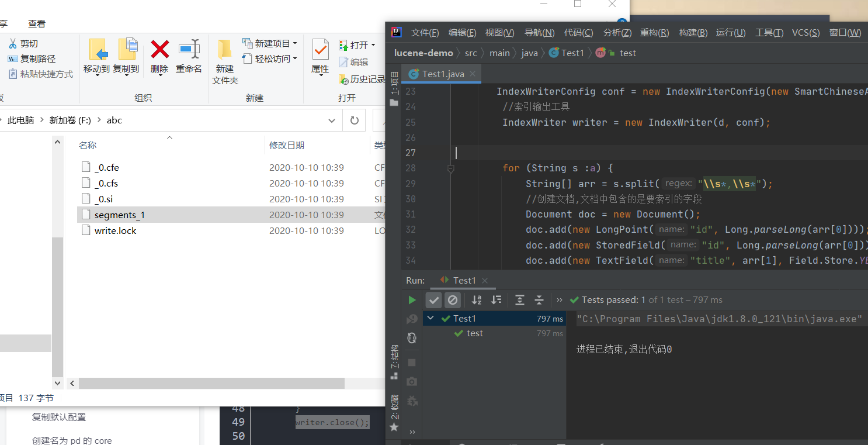Click the 修改日期 (Date modified) column header

pos(287,145)
